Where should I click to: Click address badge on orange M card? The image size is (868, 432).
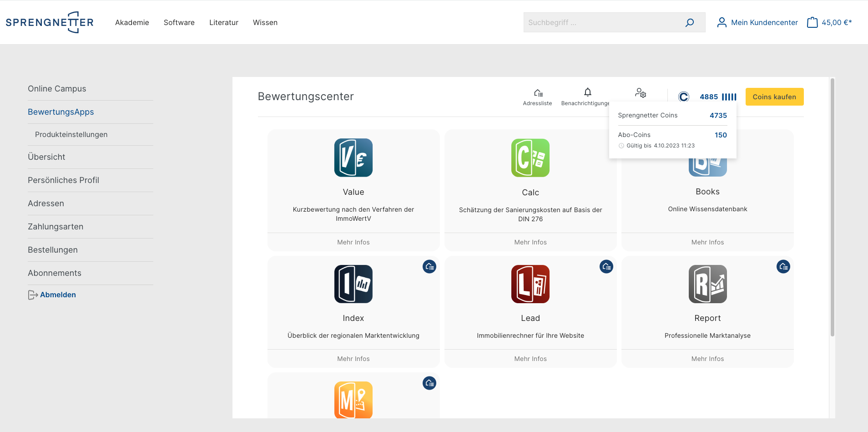point(429,383)
